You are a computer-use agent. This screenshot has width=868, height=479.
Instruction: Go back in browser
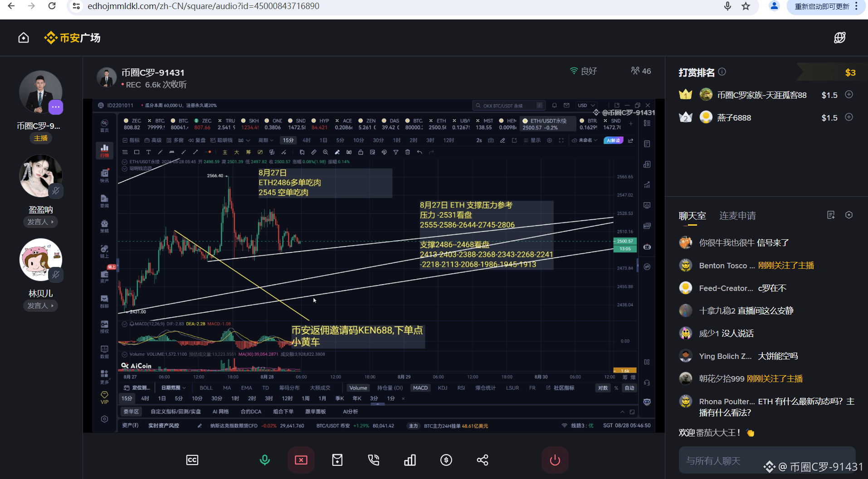point(11,6)
